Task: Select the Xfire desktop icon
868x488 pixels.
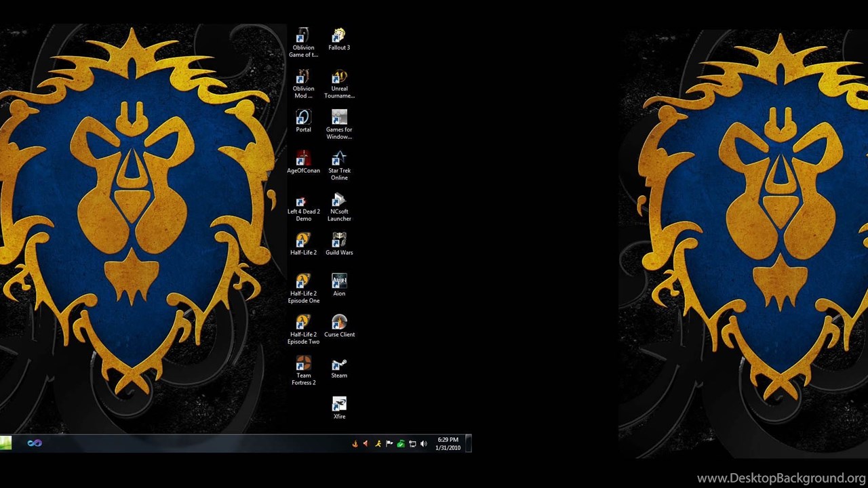Action: coord(339,408)
